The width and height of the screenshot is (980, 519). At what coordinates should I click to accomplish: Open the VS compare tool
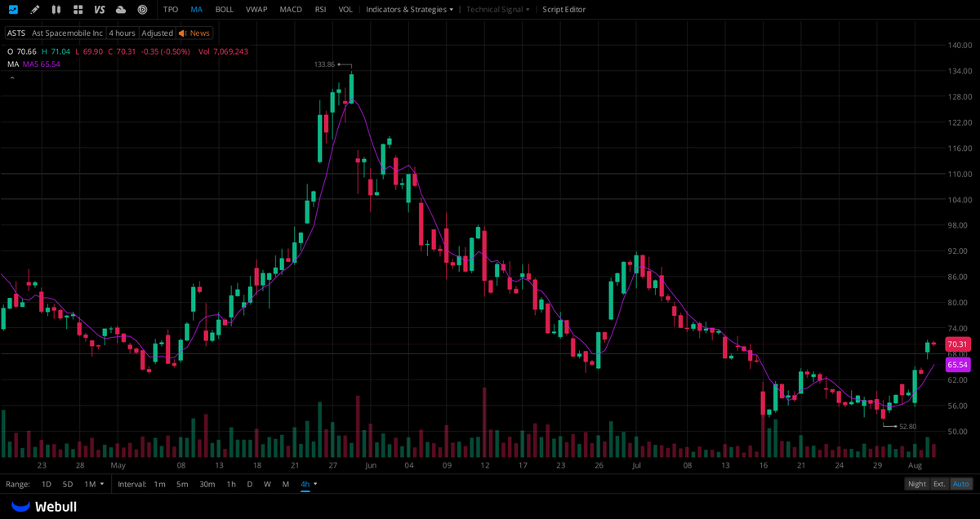coord(100,10)
